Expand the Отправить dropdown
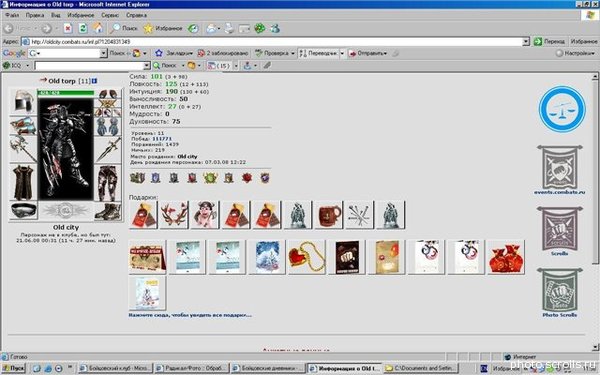 (x=385, y=53)
